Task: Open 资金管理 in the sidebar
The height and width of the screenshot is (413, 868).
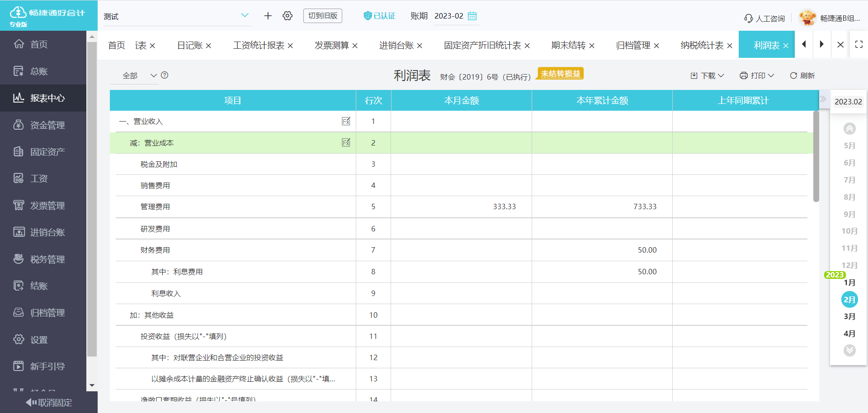Action: point(47,125)
